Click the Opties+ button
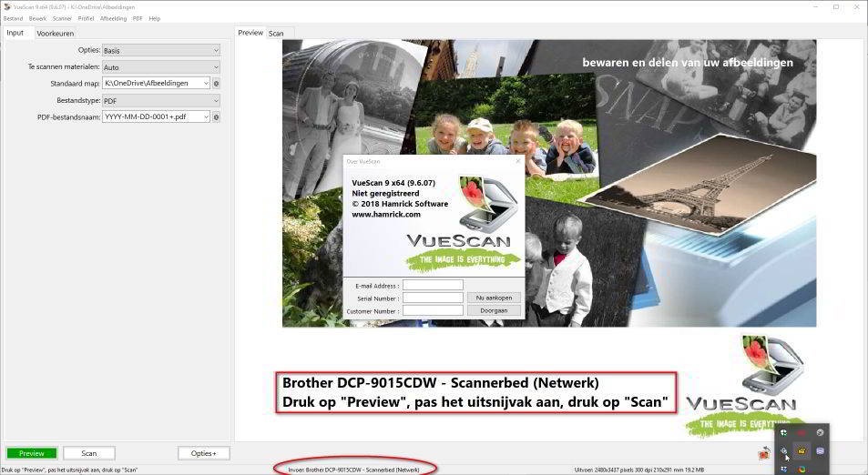This screenshot has width=868, height=475. [x=204, y=453]
